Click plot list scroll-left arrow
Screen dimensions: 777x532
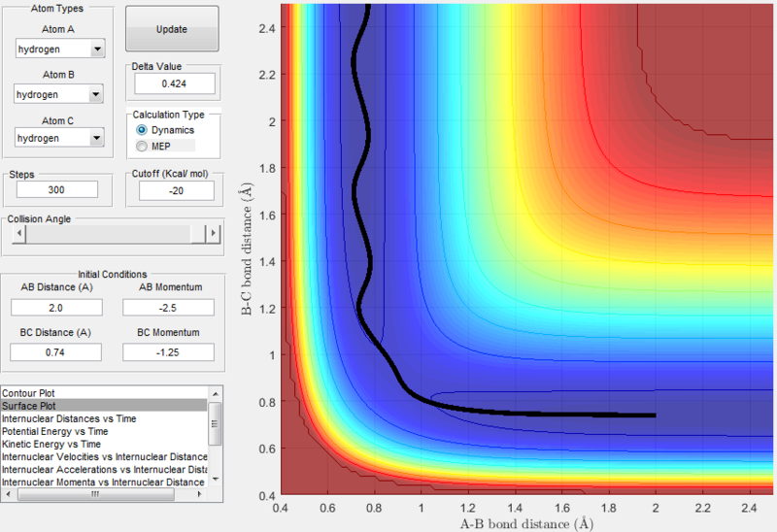coord(8,494)
